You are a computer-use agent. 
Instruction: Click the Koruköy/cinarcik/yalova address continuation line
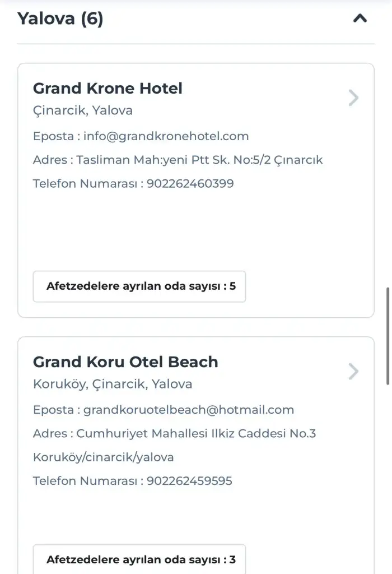point(104,457)
